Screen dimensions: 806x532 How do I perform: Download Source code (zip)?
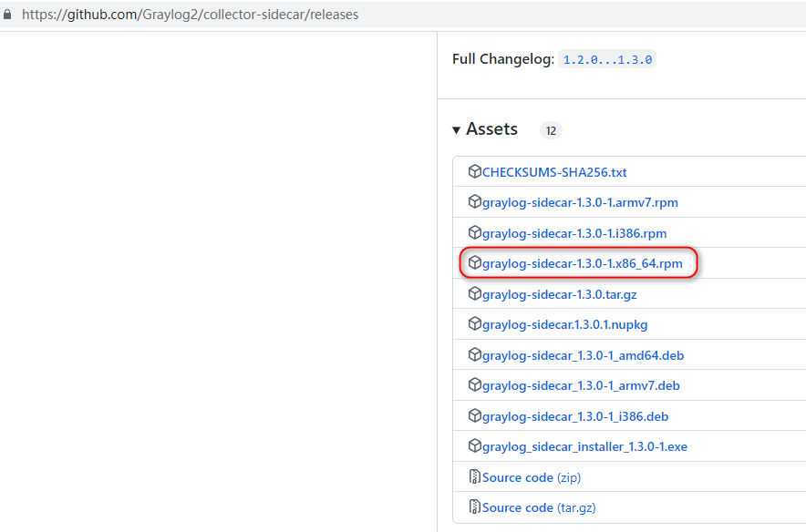[x=532, y=477]
